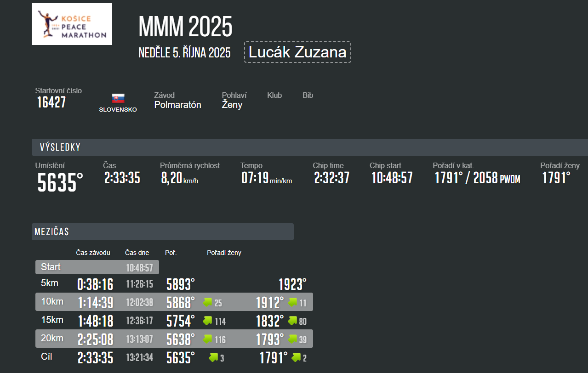Image resolution: width=588 pixels, height=373 pixels.
Task: Click green arrow in 20km women's rank
Action: (292, 339)
